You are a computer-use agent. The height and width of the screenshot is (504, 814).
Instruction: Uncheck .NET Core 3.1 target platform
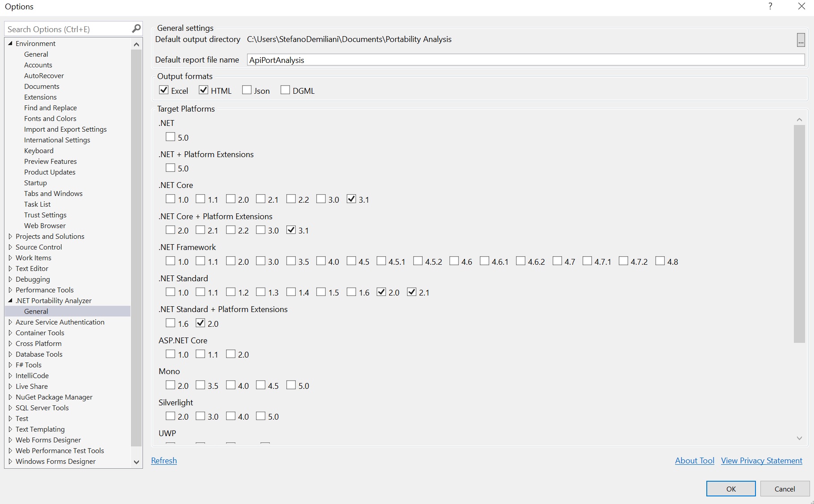tap(352, 199)
